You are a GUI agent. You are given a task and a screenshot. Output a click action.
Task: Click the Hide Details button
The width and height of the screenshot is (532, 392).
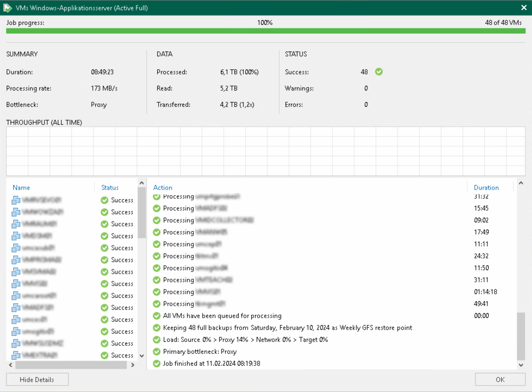pyautogui.click(x=37, y=380)
